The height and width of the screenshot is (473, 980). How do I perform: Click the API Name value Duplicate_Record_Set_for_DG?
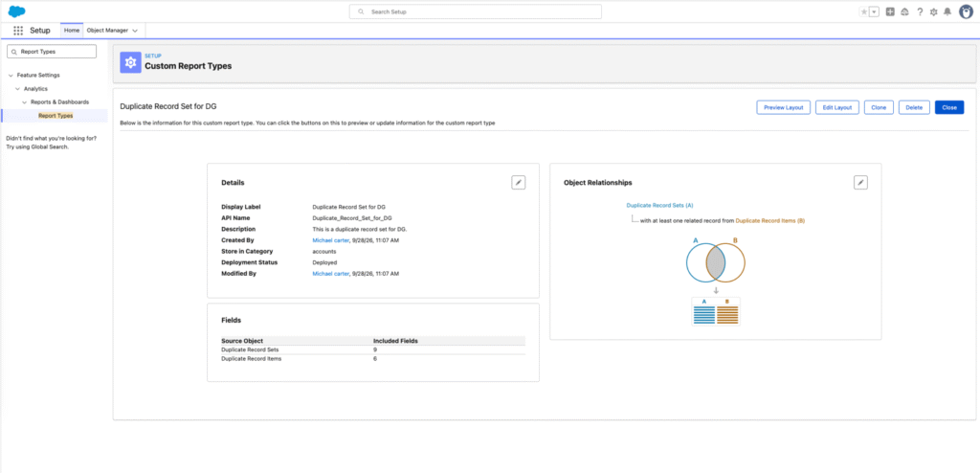click(352, 217)
